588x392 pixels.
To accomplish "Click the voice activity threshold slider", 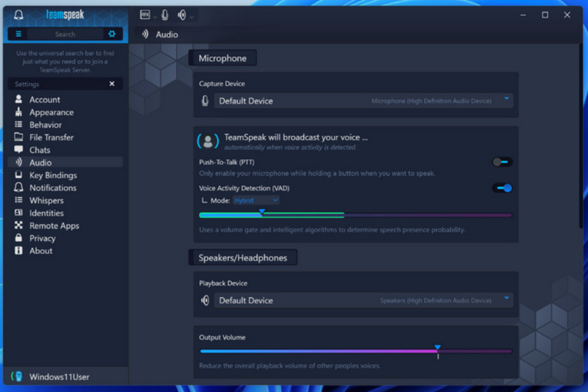I will [355, 215].
